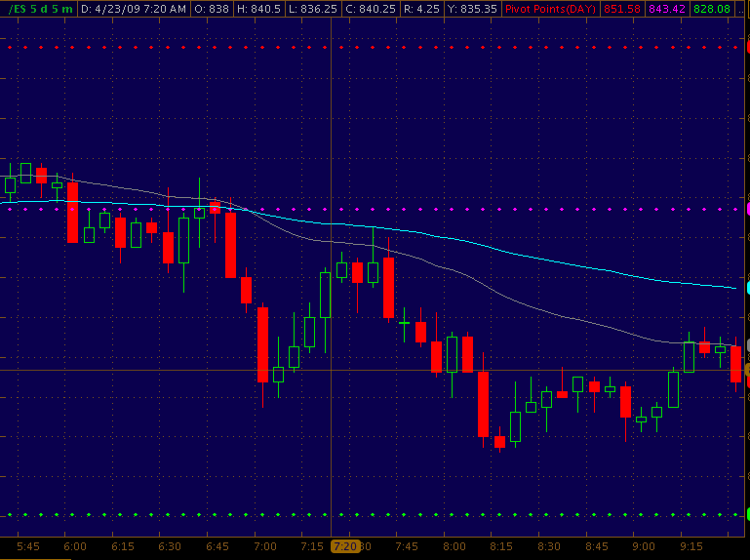Select the cyan moving average axis marker

(x=746, y=288)
